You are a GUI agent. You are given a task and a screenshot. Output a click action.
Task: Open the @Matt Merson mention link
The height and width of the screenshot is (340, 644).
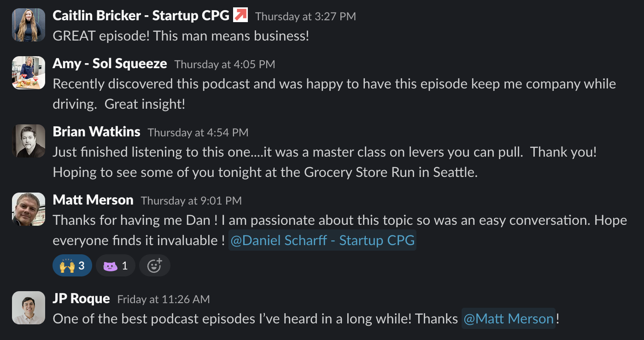[x=509, y=318]
